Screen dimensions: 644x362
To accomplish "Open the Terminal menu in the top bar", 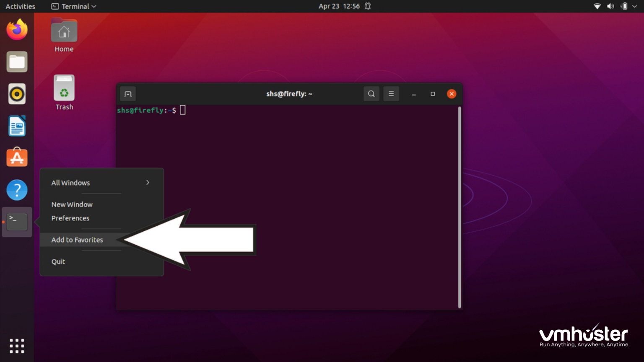I will pyautogui.click(x=73, y=6).
